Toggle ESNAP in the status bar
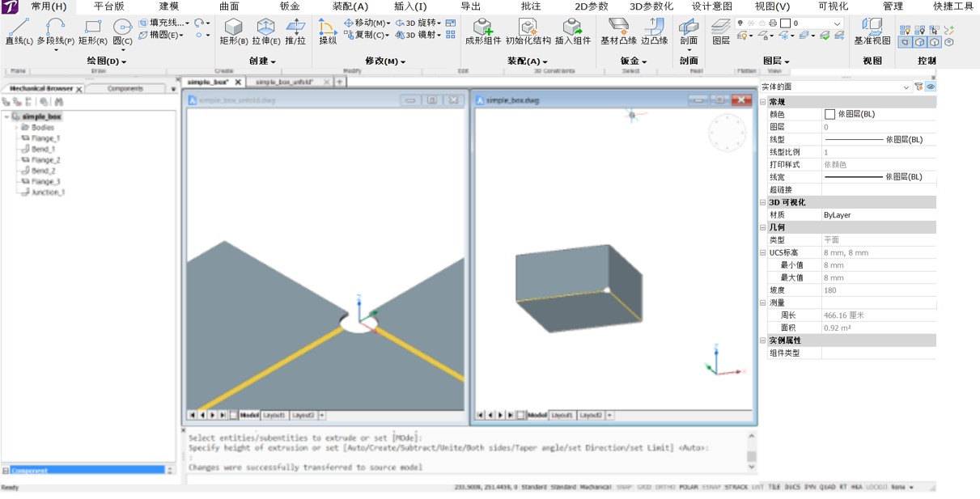The height and width of the screenshot is (499, 980). (x=711, y=488)
